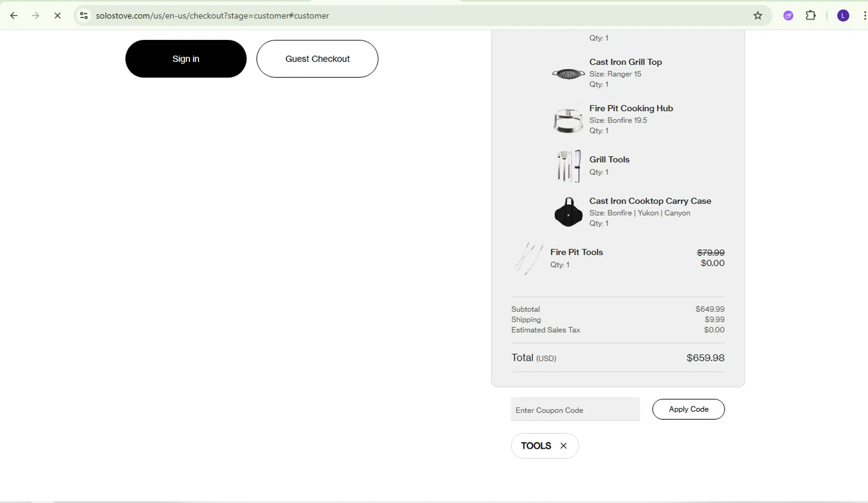Click the TOOLS coupon label

pyautogui.click(x=536, y=446)
